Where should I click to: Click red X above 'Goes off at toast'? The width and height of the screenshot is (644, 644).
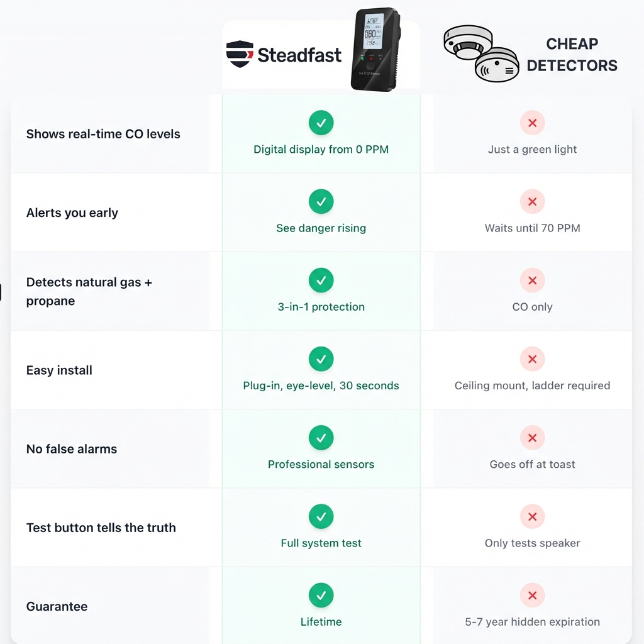click(x=532, y=437)
